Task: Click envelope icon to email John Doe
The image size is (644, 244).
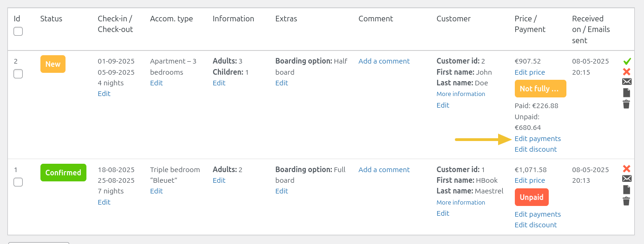Action: click(x=627, y=82)
